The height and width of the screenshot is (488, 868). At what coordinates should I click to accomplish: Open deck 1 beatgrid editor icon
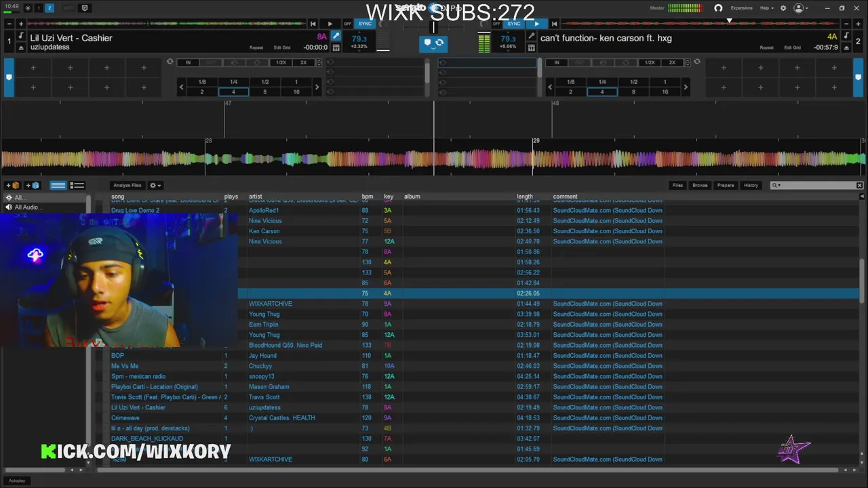click(336, 48)
